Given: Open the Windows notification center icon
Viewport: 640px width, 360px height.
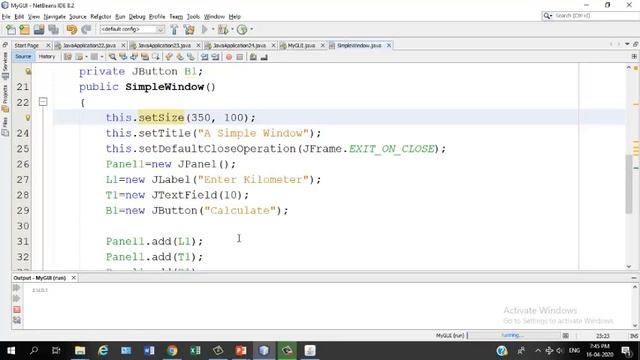Looking at the screenshot, I should tap(626, 351).
